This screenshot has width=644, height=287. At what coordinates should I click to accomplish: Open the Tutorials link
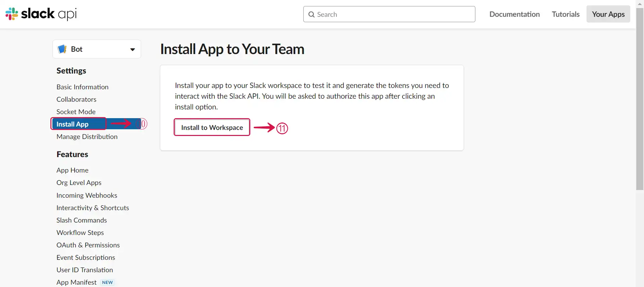(565, 14)
